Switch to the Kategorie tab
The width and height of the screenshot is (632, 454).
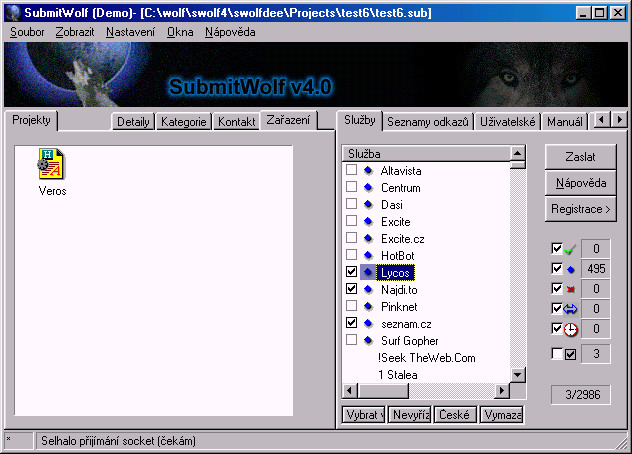(x=183, y=121)
